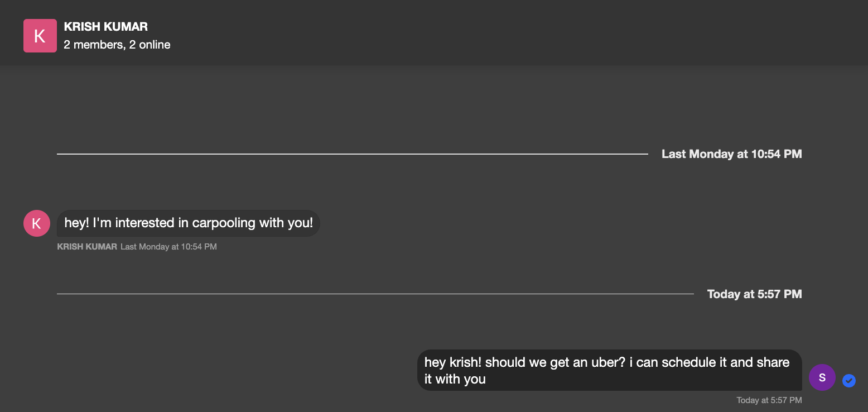The width and height of the screenshot is (868, 412).
Task: Click the small "Today at 5:57 PM" timestamp below the reply
Action: [x=769, y=400]
